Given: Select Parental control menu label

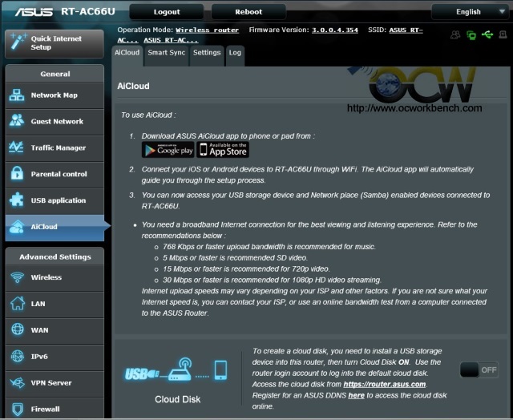Looking at the screenshot, I should (59, 174).
